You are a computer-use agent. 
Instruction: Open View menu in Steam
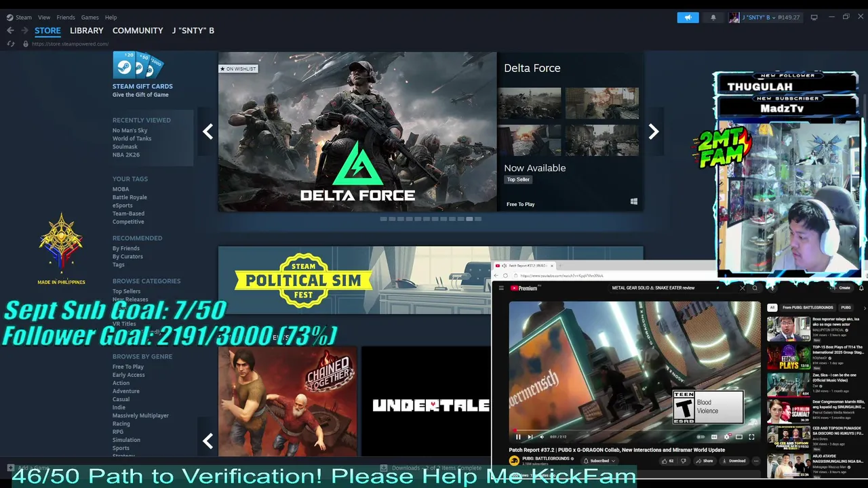coord(44,17)
